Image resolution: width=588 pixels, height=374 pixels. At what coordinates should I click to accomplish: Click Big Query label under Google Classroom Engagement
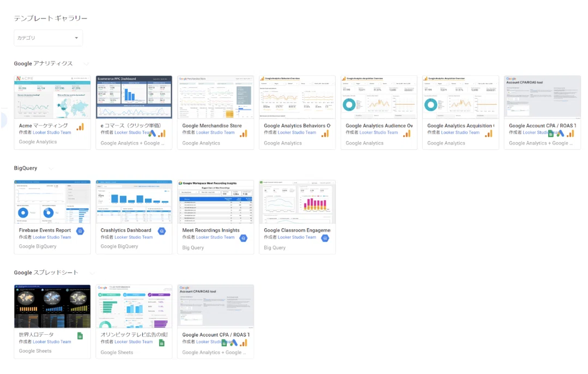tap(275, 248)
